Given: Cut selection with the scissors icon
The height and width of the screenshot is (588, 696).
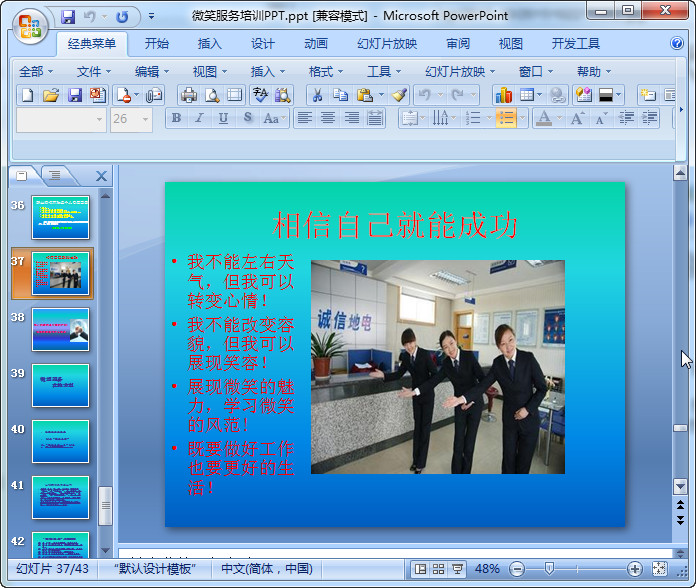Looking at the screenshot, I should [317, 95].
